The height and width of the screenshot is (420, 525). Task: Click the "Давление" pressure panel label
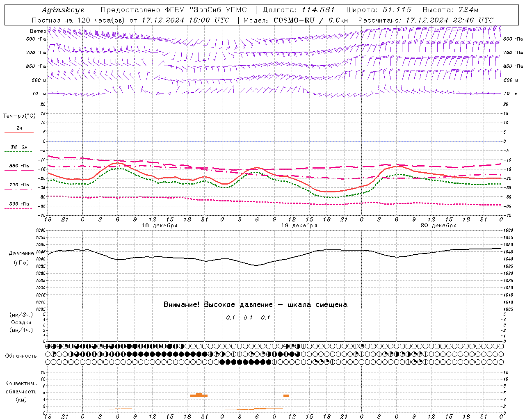[x=21, y=253]
